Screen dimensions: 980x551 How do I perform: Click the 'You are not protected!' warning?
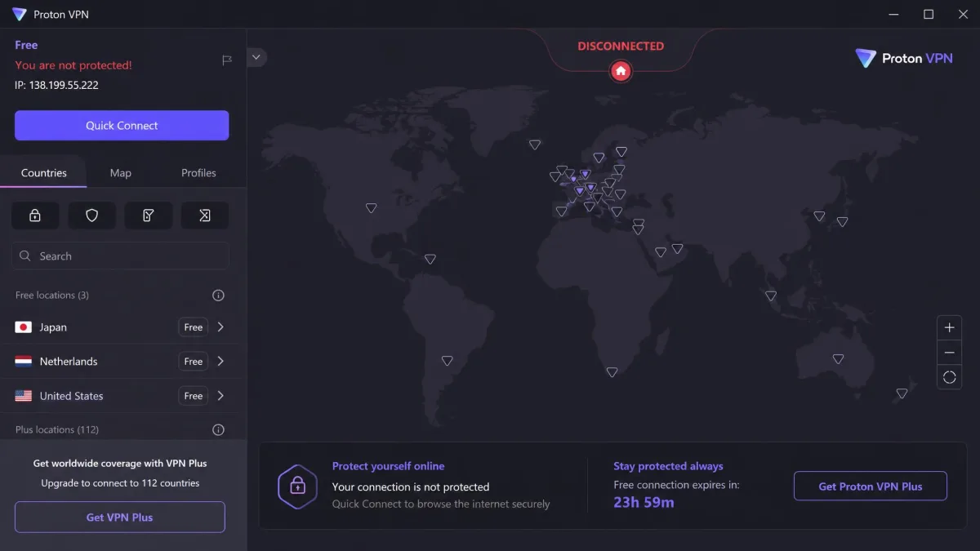73,65
